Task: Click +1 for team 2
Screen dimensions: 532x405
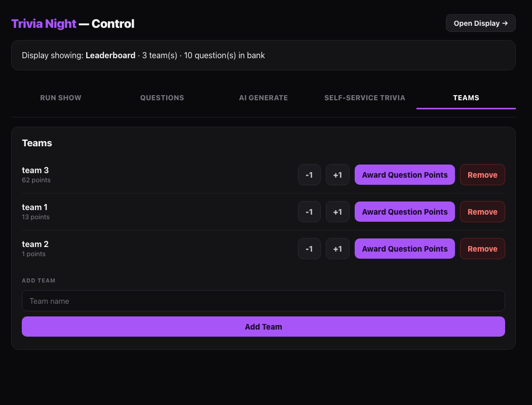Action: (337, 249)
